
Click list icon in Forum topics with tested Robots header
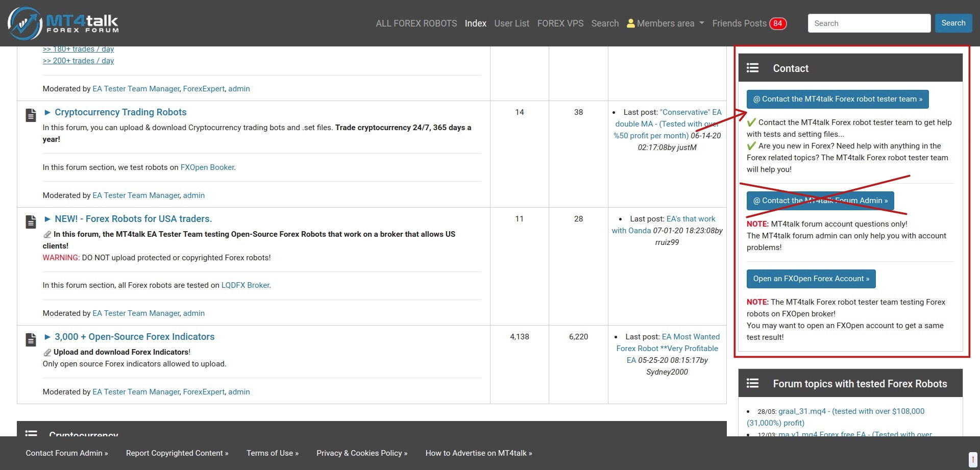pyautogui.click(x=752, y=383)
